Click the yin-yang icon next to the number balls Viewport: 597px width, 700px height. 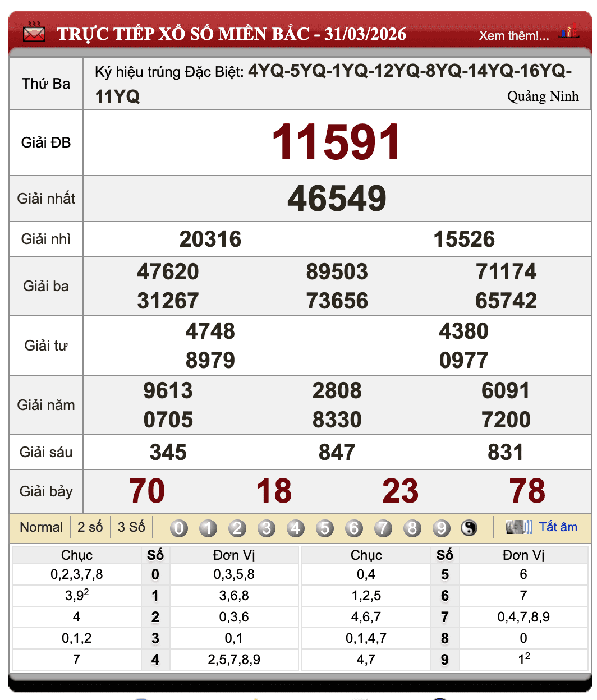pos(469,527)
